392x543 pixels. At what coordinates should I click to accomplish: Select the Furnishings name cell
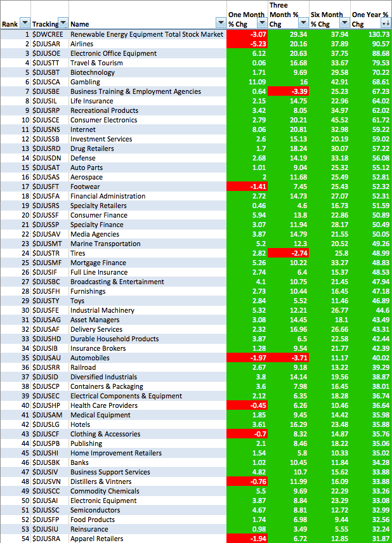[148, 292]
